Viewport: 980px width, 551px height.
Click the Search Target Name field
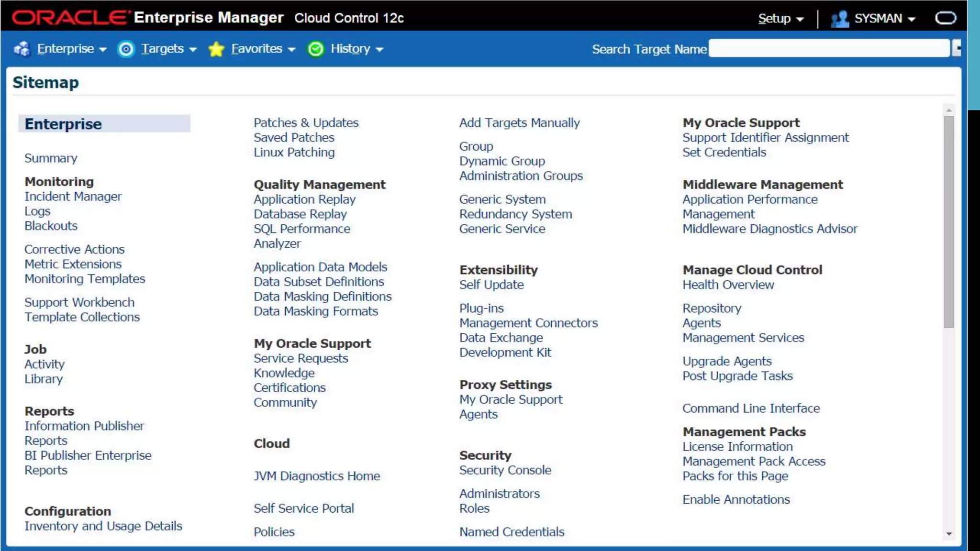click(828, 48)
